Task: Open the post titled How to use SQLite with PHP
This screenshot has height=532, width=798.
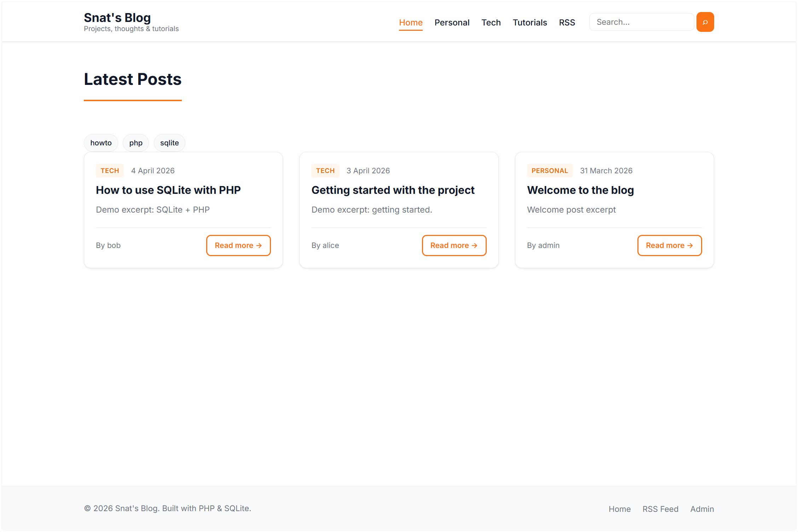Action: [168, 190]
